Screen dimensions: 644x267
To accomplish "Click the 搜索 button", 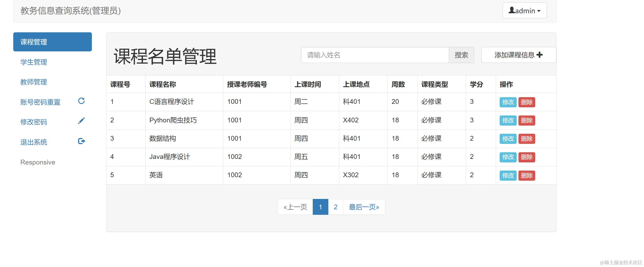I will (461, 55).
